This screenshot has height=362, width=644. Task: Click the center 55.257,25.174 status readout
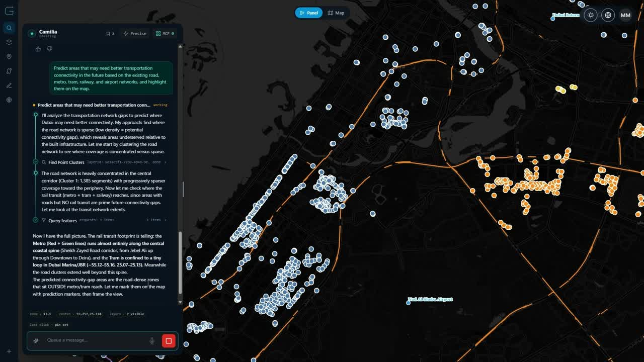click(80, 314)
